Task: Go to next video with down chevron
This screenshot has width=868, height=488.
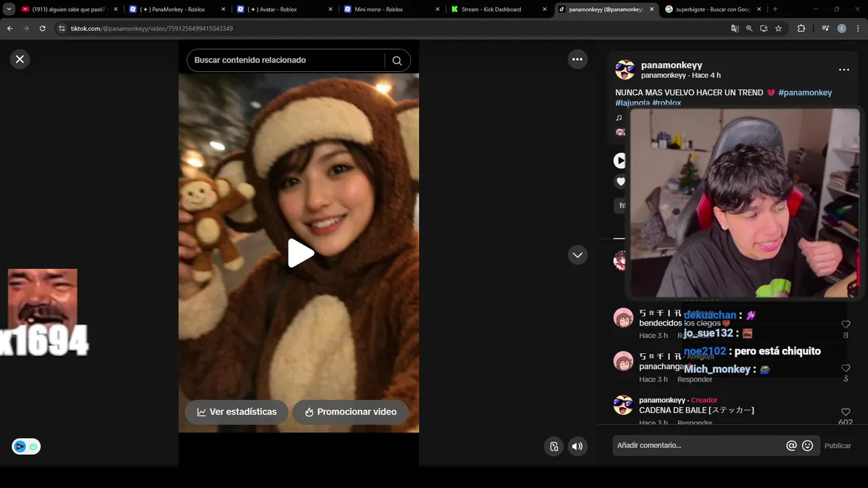Action: (x=577, y=255)
